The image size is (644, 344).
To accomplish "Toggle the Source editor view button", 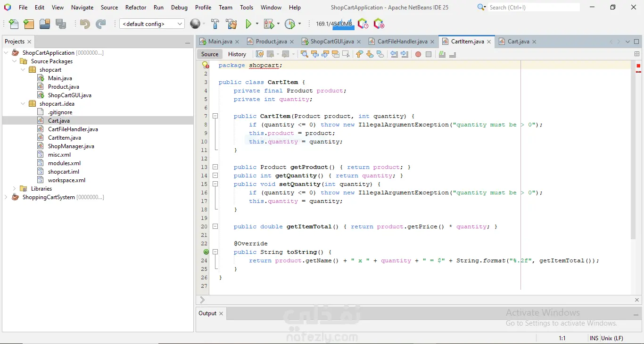I will tap(210, 54).
